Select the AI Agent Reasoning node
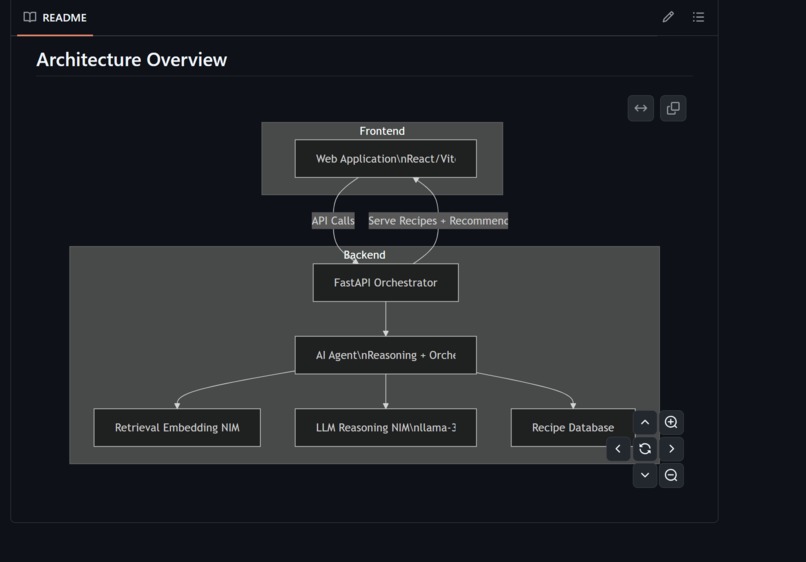806x562 pixels. (x=386, y=355)
